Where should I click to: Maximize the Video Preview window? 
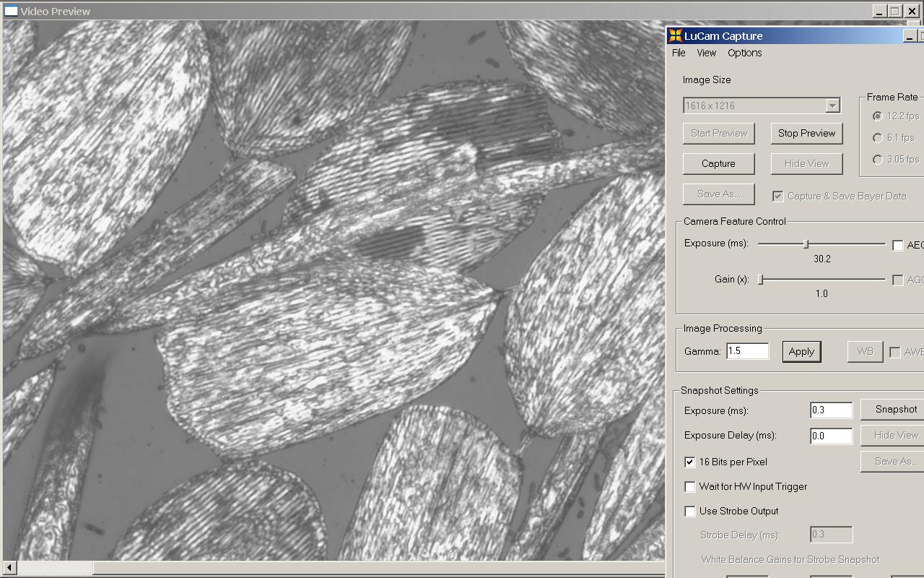tap(895, 11)
